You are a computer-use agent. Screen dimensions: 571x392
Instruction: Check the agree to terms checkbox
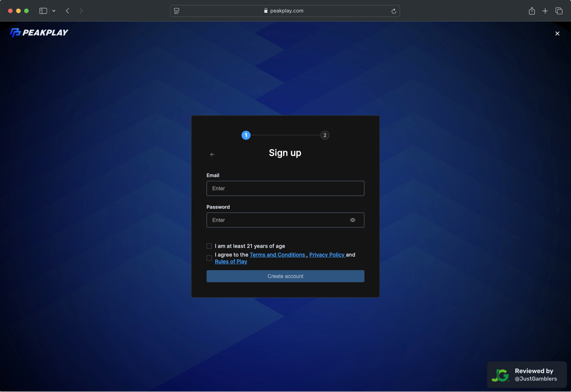point(209,258)
